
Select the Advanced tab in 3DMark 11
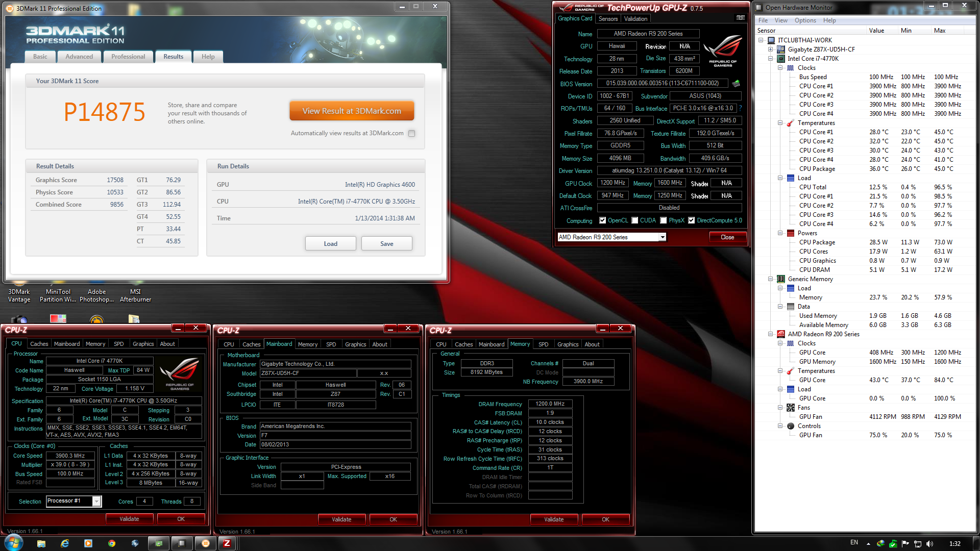coord(79,57)
